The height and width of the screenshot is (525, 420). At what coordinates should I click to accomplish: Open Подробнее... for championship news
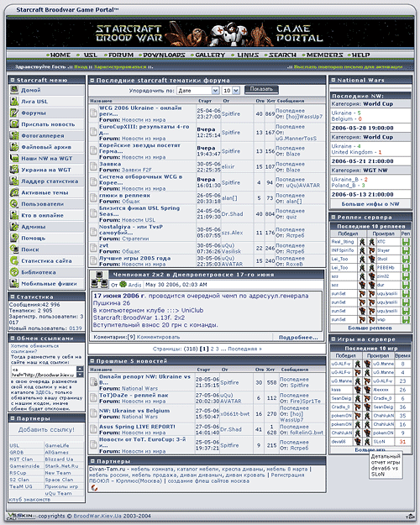pos(298,337)
